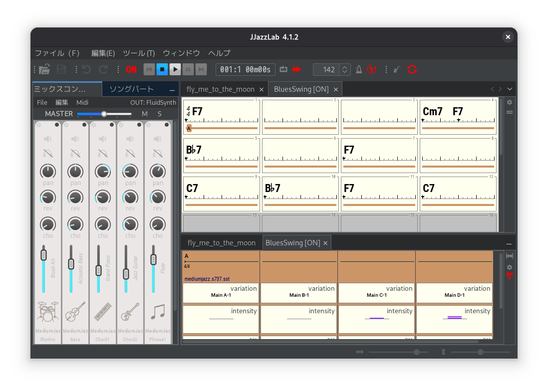The width and height of the screenshot is (548, 392).
Task: Solo the master with the S button
Action: click(x=159, y=114)
